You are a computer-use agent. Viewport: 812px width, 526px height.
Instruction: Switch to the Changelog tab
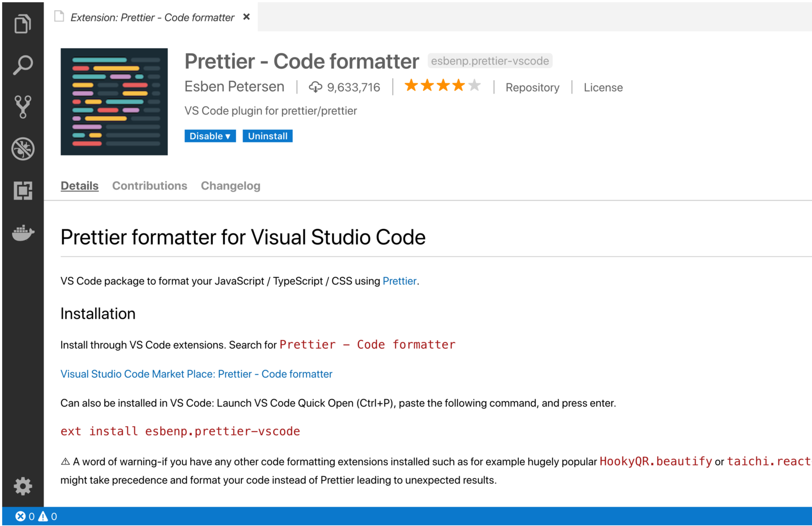[x=231, y=186]
